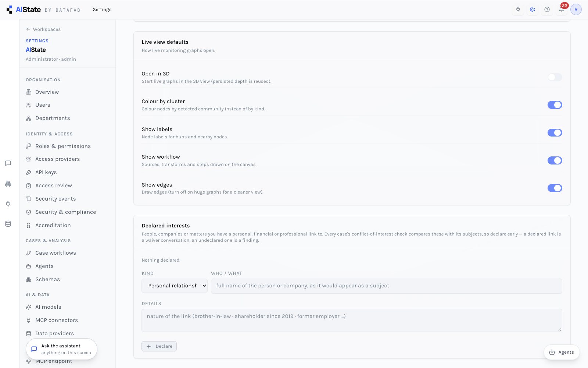Open the settings gear icon in the header
The image size is (588, 368).
tap(532, 10)
